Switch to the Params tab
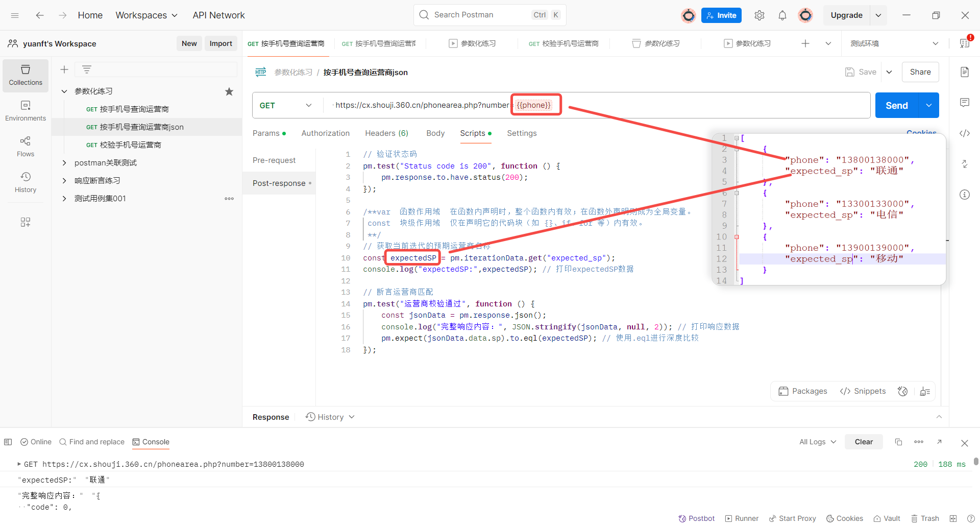This screenshot has height=526, width=980. coord(269,133)
